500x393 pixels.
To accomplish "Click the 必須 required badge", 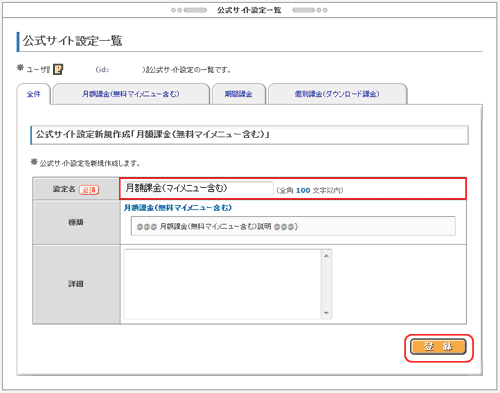I will pyautogui.click(x=89, y=190).
